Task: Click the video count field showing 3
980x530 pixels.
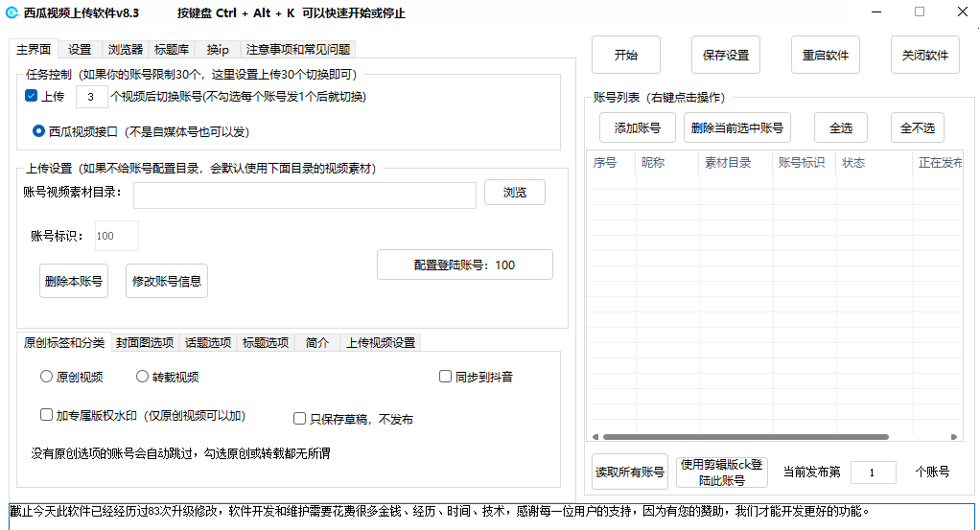Action: click(x=91, y=97)
